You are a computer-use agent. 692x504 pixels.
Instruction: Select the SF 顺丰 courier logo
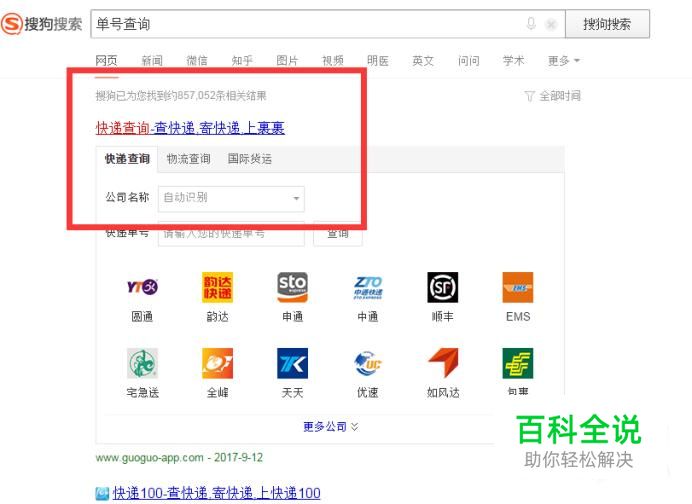tap(443, 287)
